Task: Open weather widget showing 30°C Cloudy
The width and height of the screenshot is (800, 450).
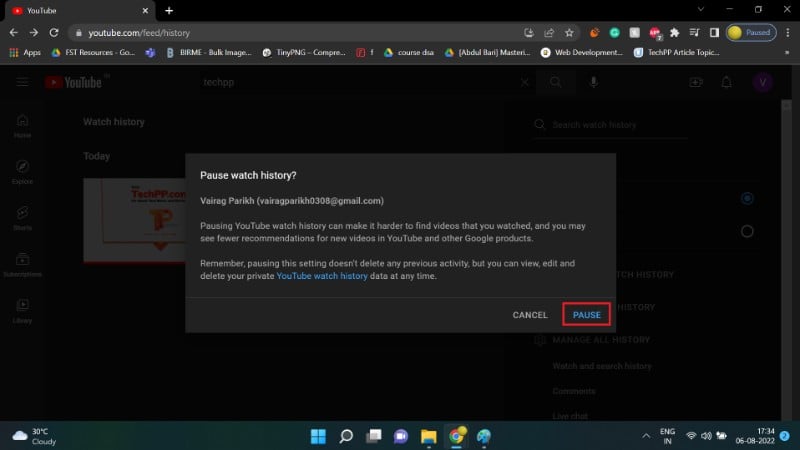Action: 34,436
